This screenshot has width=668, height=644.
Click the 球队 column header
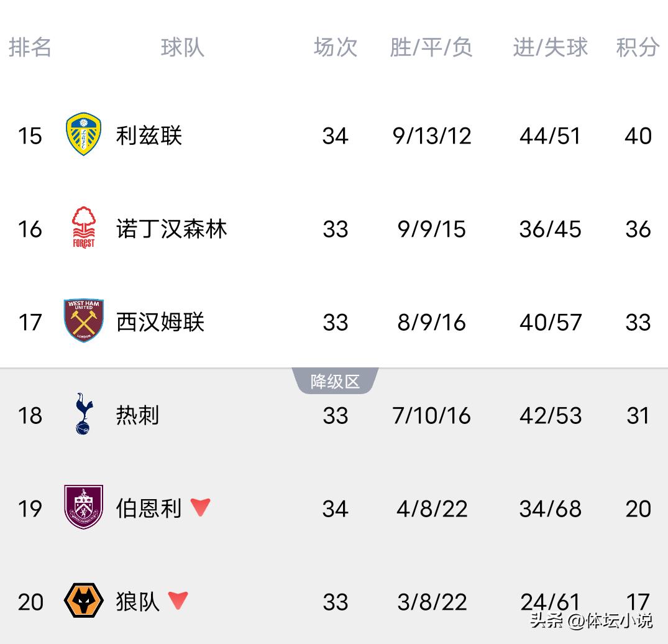pos(182,47)
